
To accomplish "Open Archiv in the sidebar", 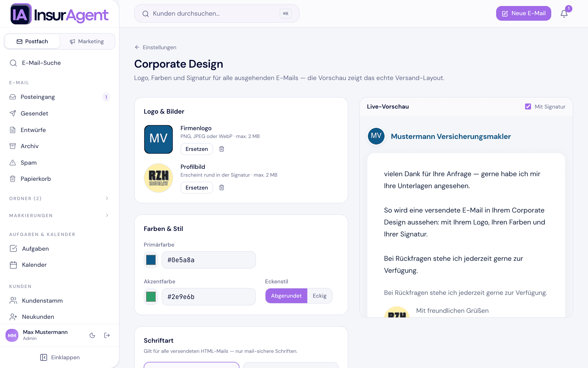I will click(x=59, y=146).
